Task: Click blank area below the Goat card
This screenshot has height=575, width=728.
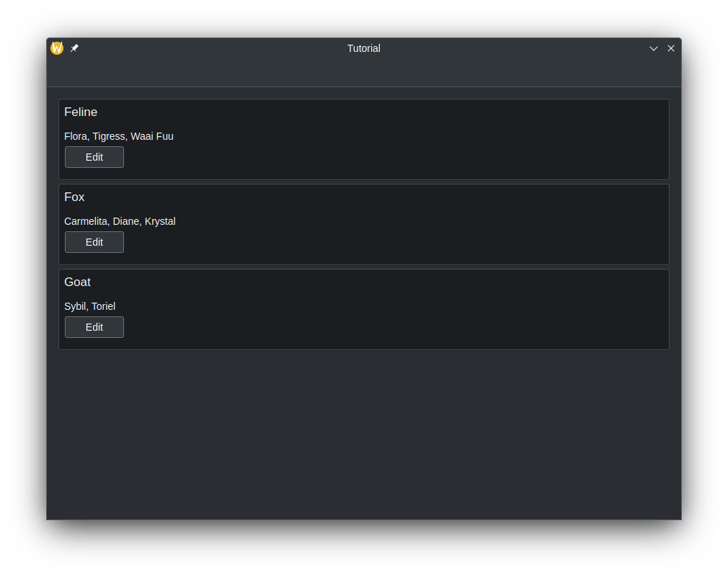Action: (363, 432)
